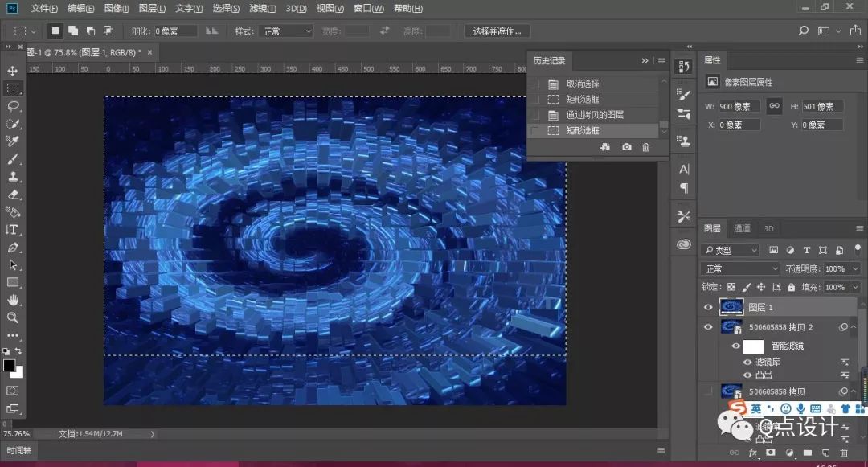This screenshot has height=467, width=868.
Task: Toggle the 凸出 filter effect visibility
Action: tap(747, 375)
